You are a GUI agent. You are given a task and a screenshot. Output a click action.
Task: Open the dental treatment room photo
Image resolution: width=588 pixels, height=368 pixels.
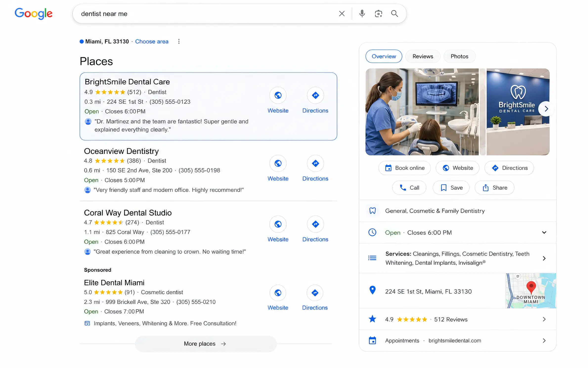(422, 112)
